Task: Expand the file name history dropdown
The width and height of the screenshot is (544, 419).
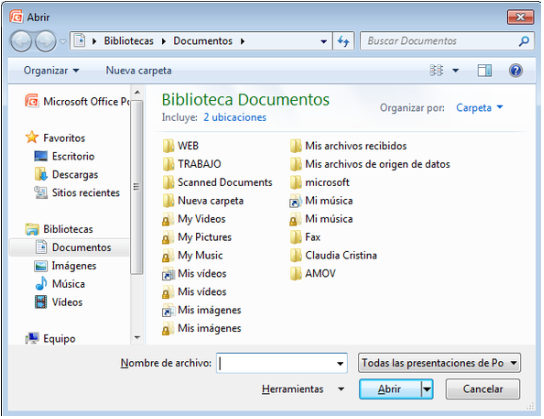Action: point(340,363)
